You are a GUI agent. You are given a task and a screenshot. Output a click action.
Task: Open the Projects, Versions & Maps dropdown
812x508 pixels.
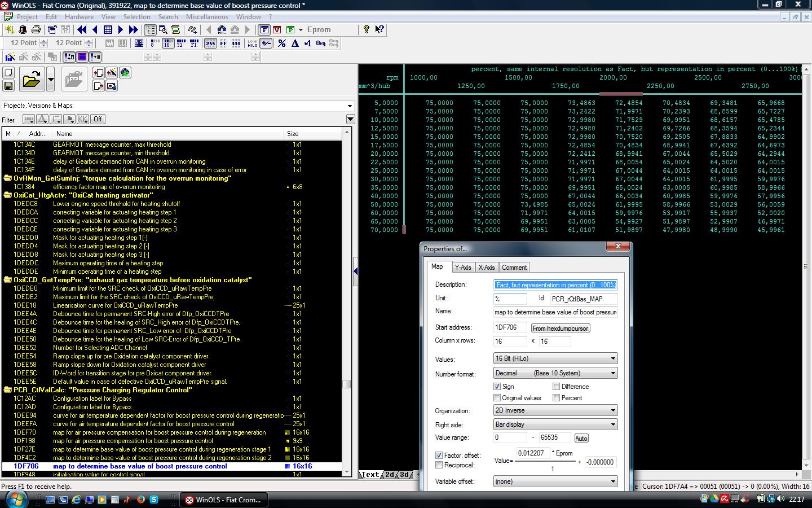tap(349, 106)
